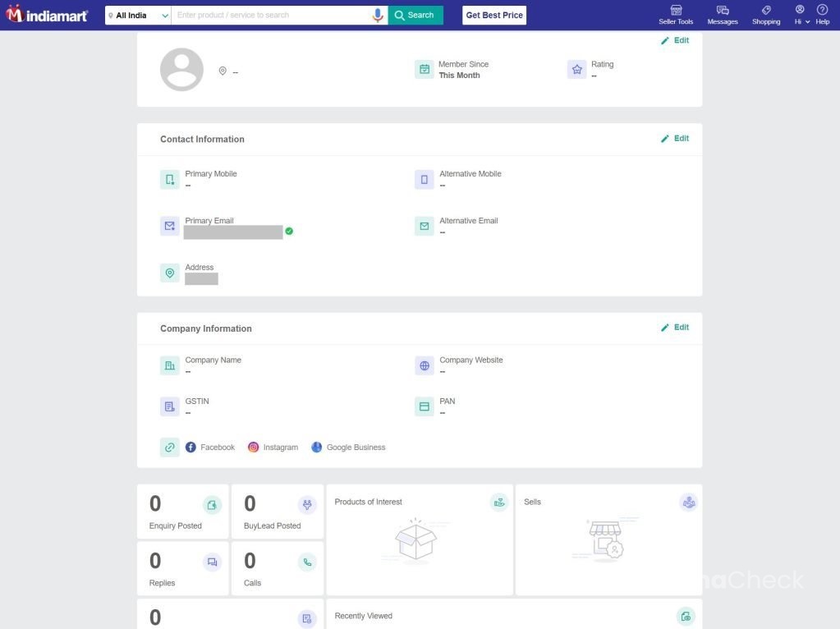The image size is (840, 629).
Task: Edit Company Information
Action: pos(675,328)
